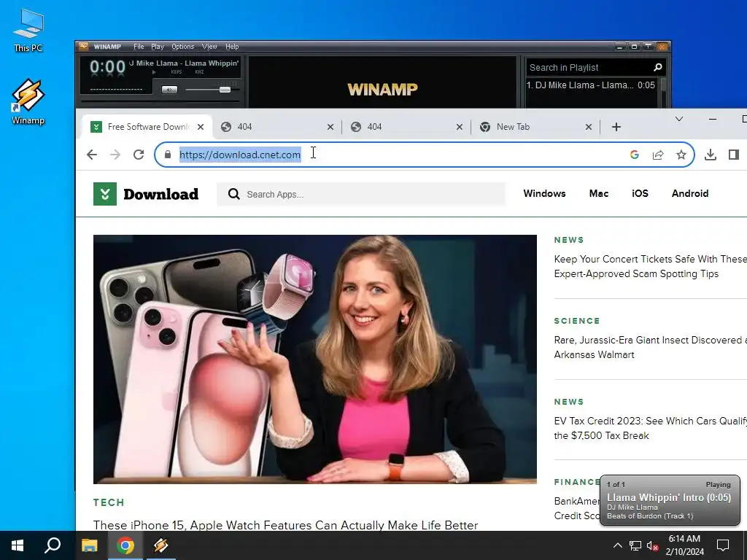Click the Winamp taskbar icon
The image size is (747, 560).
[161, 545]
